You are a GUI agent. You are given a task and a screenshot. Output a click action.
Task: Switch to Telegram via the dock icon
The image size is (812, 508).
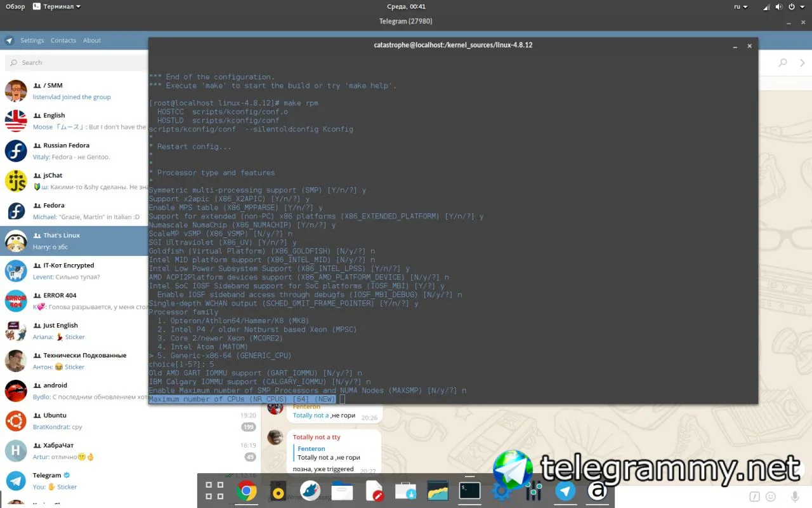(x=565, y=491)
